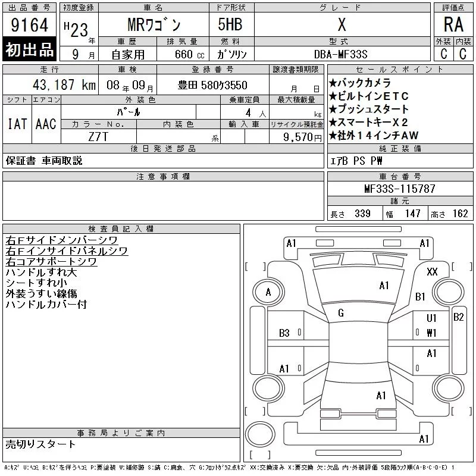Select the A mark inside the wheel circle
This screenshot has height=476, width=476.
(x=268, y=292)
